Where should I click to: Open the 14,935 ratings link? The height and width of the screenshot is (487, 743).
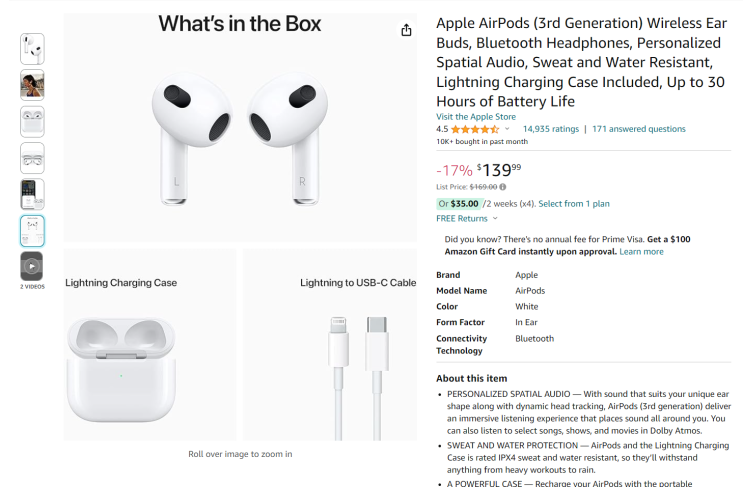550,129
